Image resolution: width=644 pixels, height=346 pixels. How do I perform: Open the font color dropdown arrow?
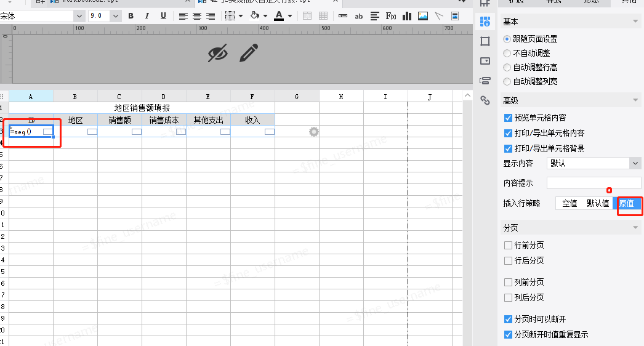[290, 16]
